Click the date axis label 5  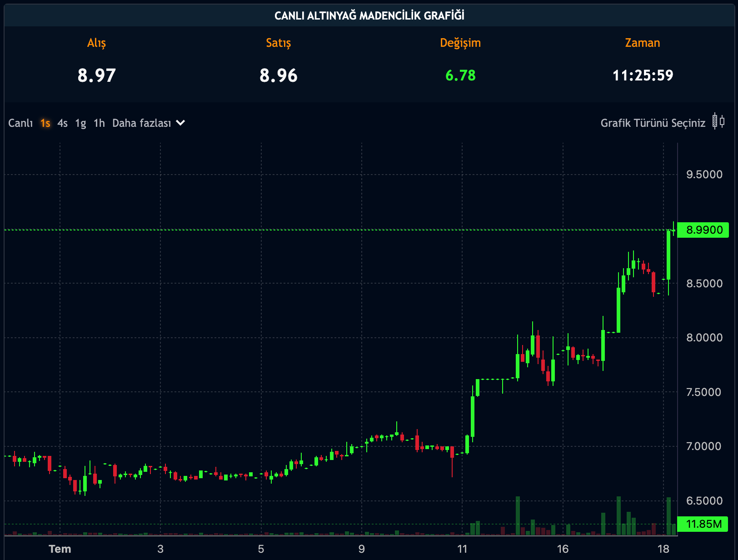coord(261,549)
